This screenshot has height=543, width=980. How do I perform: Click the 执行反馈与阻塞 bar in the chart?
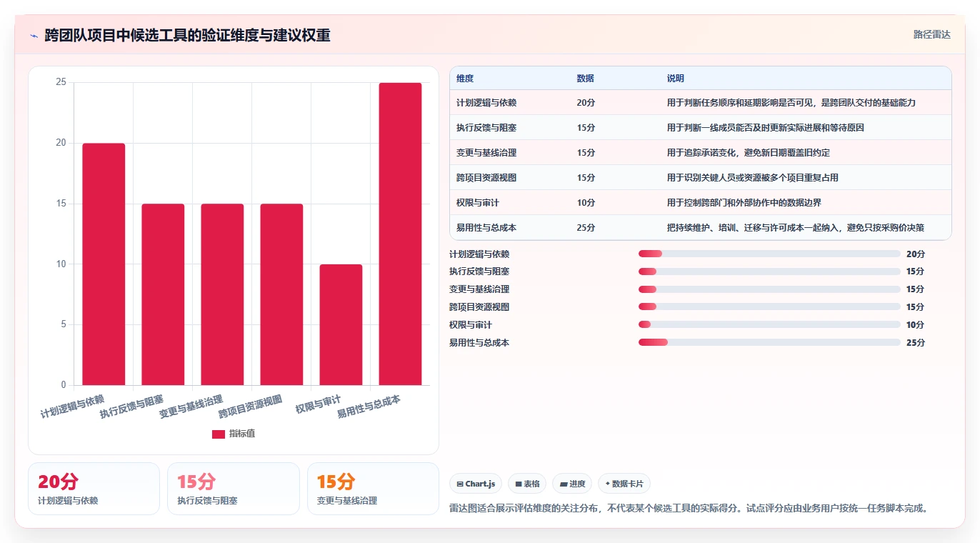coord(163,294)
